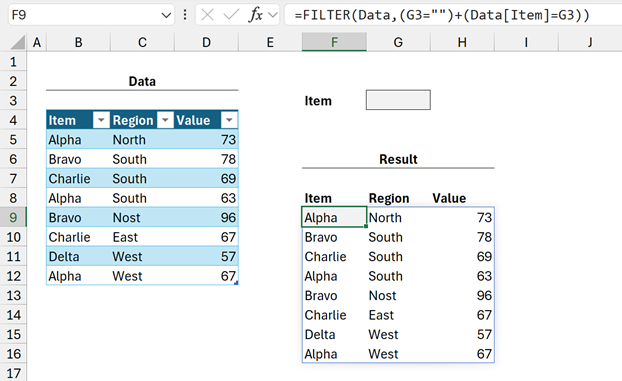Select row 12 header
622x381 pixels.
13,275
